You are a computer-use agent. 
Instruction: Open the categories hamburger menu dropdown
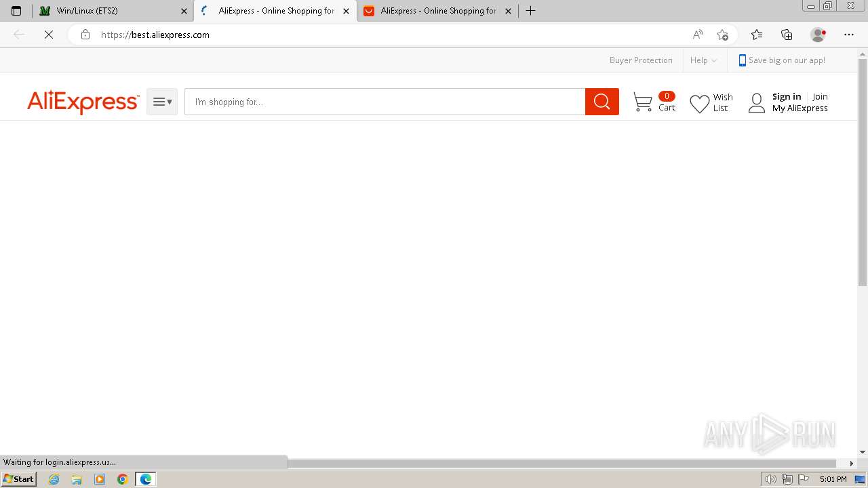point(162,102)
